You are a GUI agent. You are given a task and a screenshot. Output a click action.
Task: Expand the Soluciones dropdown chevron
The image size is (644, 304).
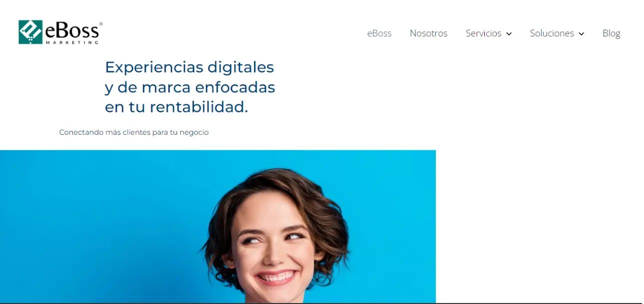pyautogui.click(x=581, y=34)
